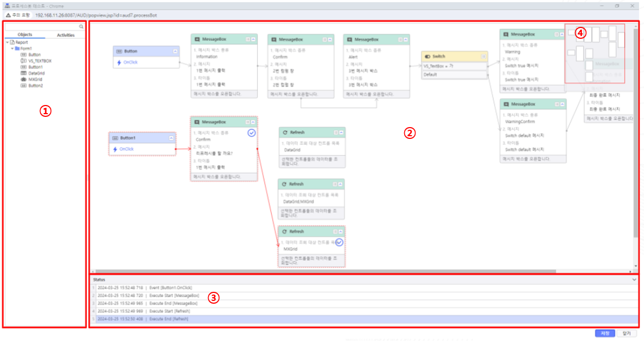Click the search magnifier icon in objects panel
The width and height of the screenshot is (644, 343).
click(81, 27)
